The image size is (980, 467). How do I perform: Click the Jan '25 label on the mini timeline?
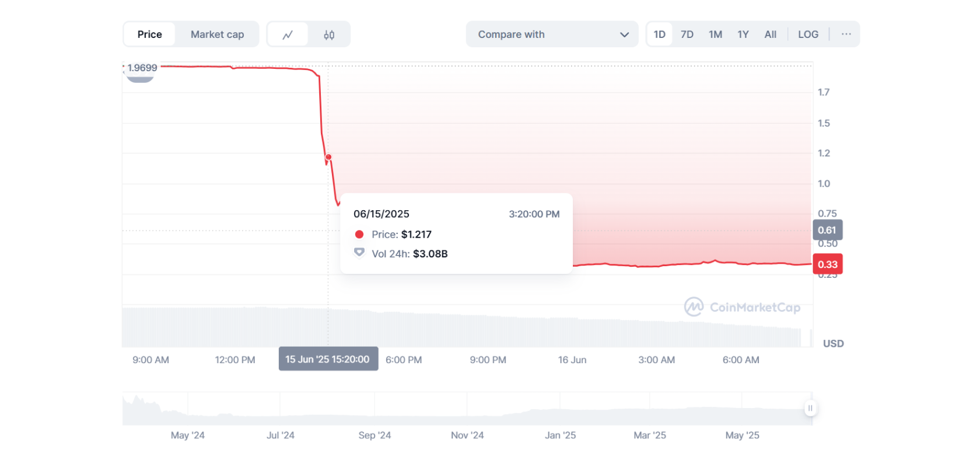click(x=560, y=435)
